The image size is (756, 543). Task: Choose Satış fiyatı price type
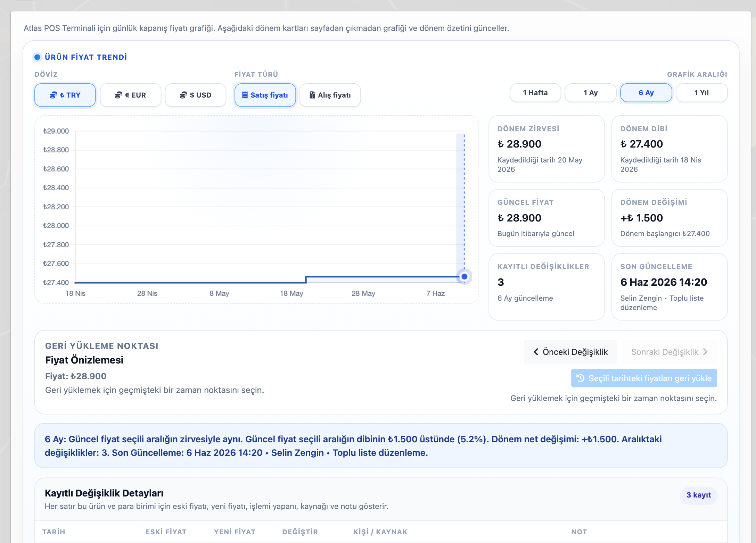pyautogui.click(x=265, y=95)
